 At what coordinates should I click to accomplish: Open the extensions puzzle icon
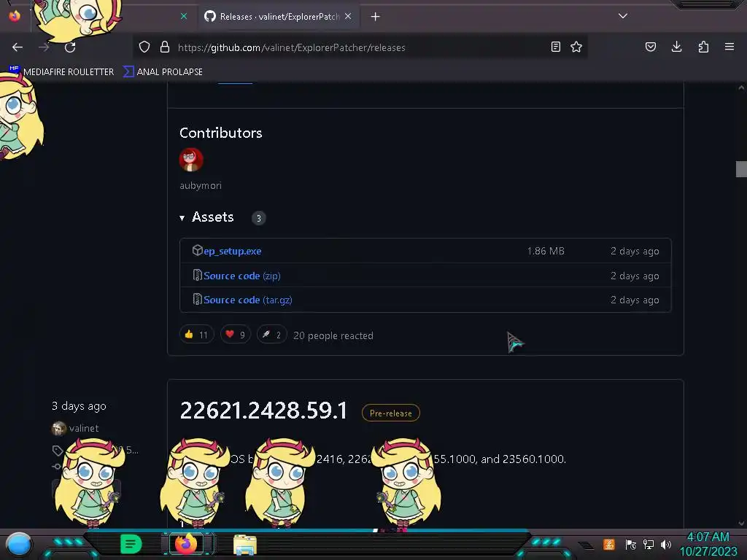[703, 47]
